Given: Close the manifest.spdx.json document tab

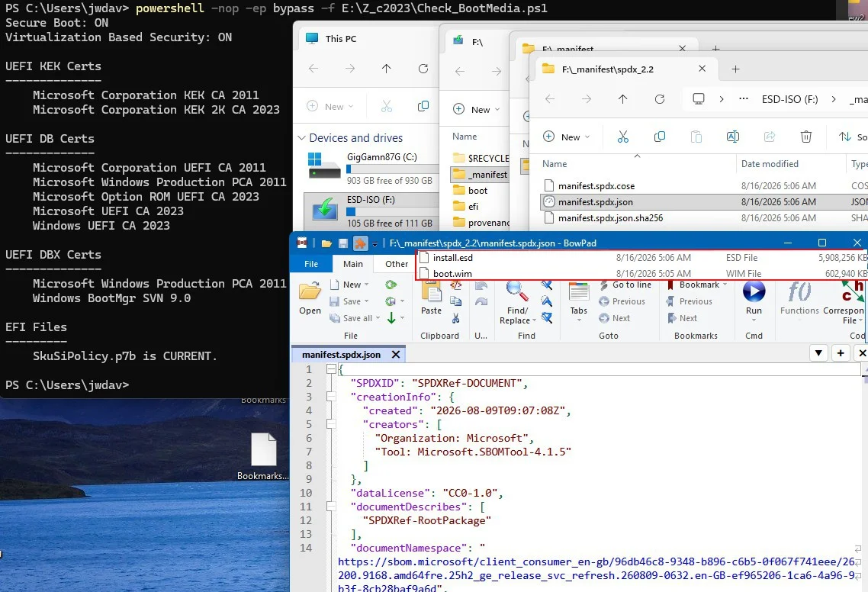Looking at the screenshot, I should (396, 355).
